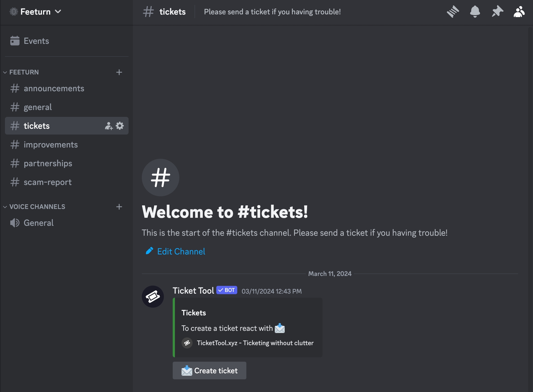
Task: Collapse the FEETURN category
Action: [x=24, y=72]
